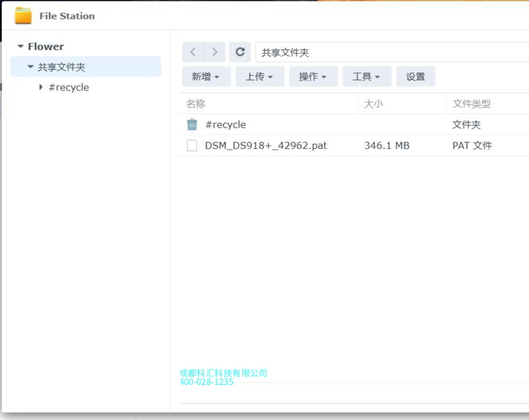
Task: Collapse the Flower tree node
Action: [20, 46]
